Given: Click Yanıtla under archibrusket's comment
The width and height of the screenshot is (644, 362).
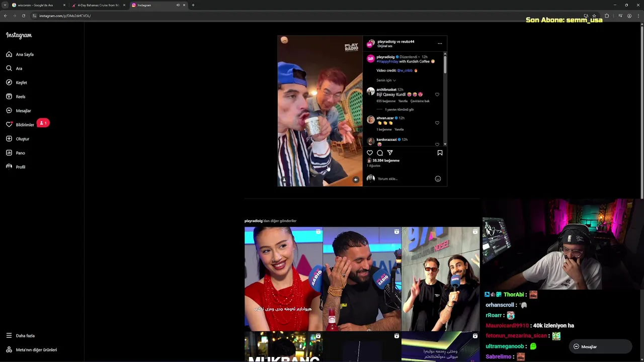Looking at the screenshot, I should pyautogui.click(x=403, y=101).
